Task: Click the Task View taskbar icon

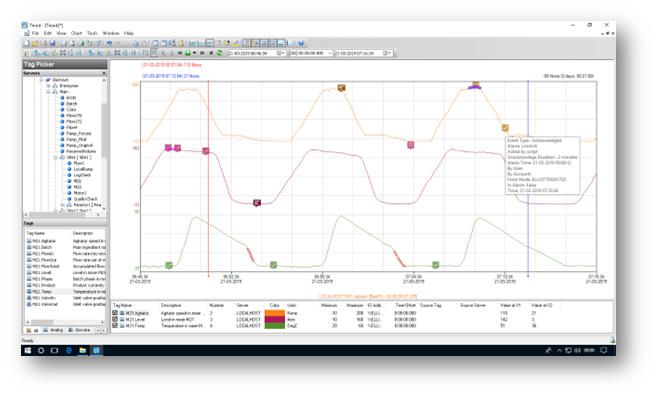Action: point(55,350)
